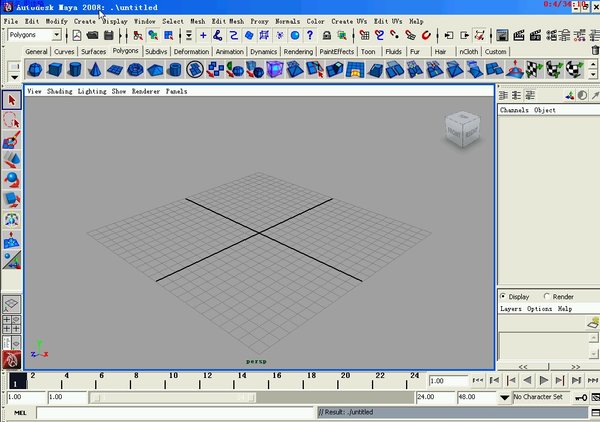Create a polygon cube from shelf
This screenshot has width=600, height=422.
55,69
